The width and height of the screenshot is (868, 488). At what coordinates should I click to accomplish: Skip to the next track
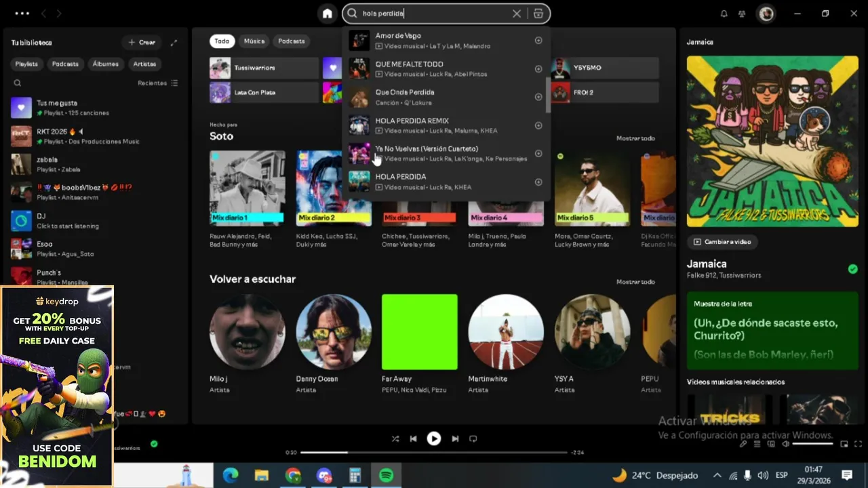click(x=455, y=439)
